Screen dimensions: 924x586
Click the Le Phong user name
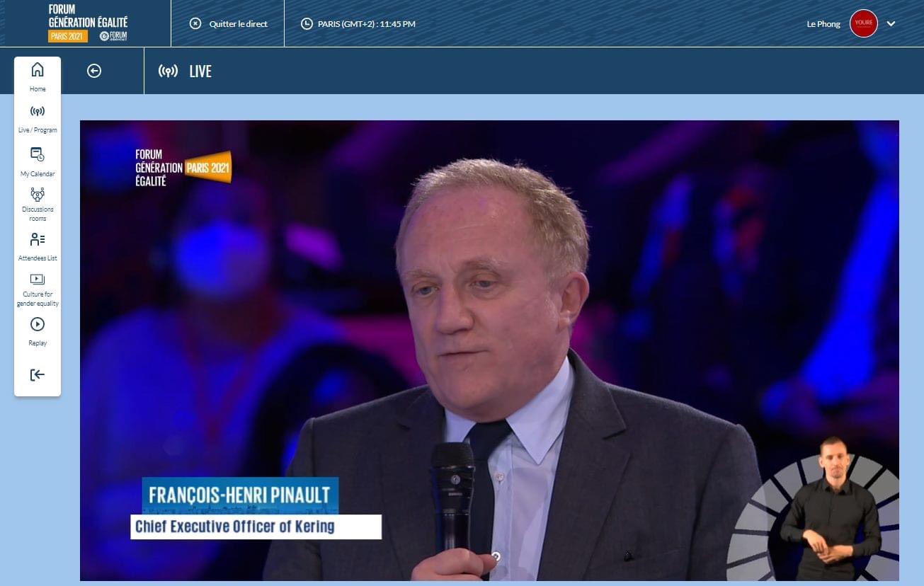[823, 24]
